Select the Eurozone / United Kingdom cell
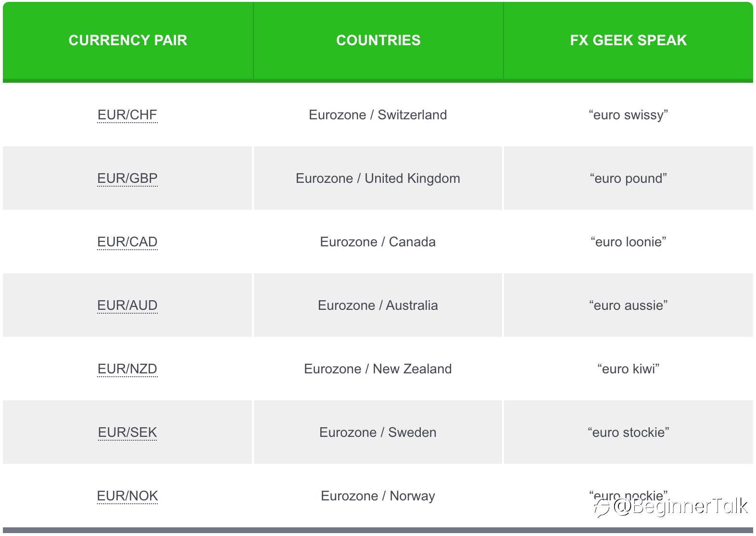The height and width of the screenshot is (536, 756). click(x=378, y=178)
